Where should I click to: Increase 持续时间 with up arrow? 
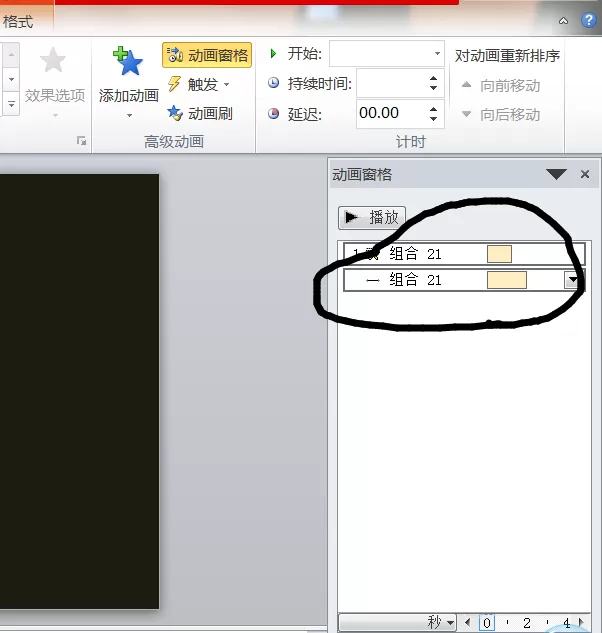[434, 78]
